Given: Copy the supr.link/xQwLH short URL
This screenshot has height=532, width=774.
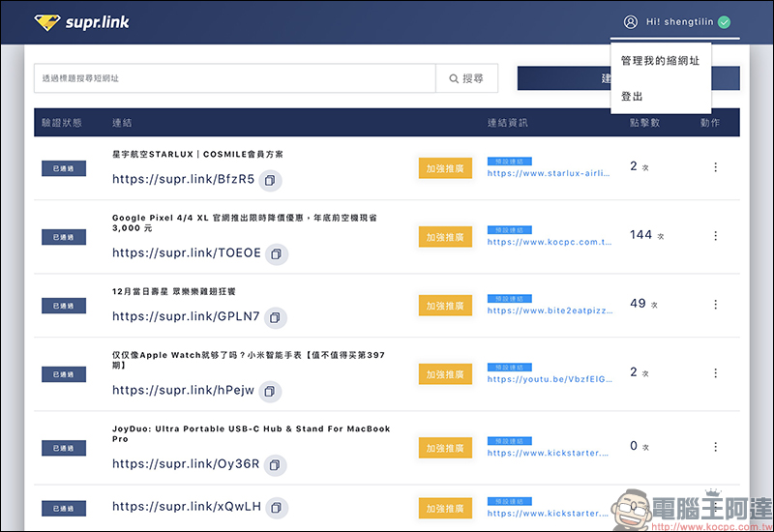Looking at the screenshot, I should pyautogui.click(x=277, y=508).
